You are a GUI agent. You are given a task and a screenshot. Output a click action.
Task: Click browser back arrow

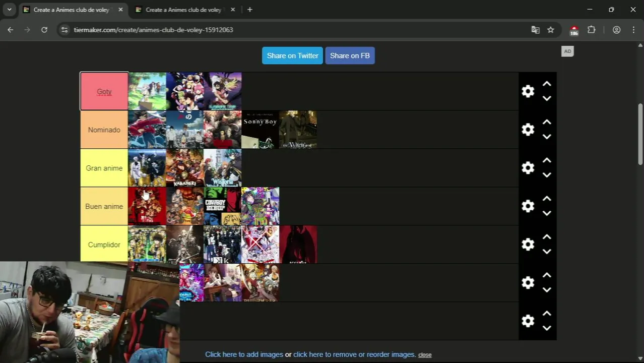[x=10, y=30]
